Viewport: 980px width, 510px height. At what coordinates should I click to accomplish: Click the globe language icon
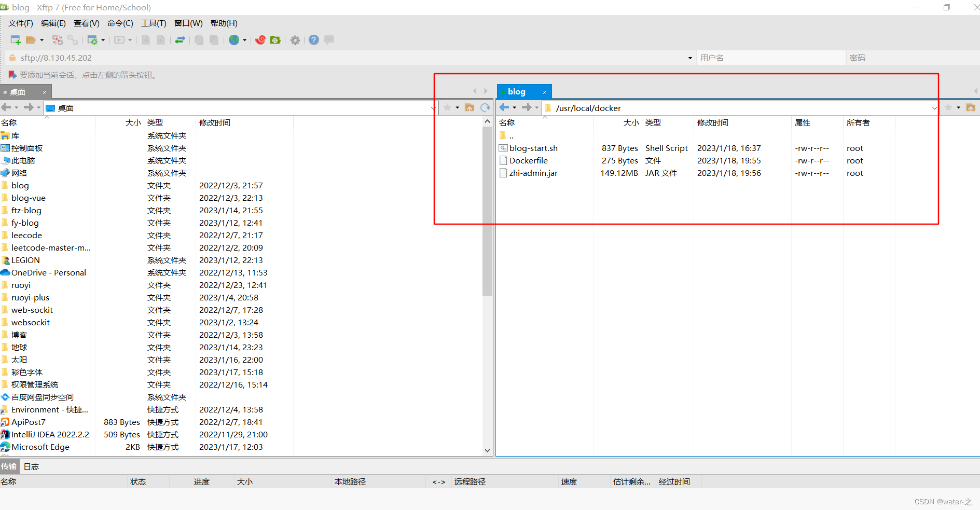click(x=234, y=40)
